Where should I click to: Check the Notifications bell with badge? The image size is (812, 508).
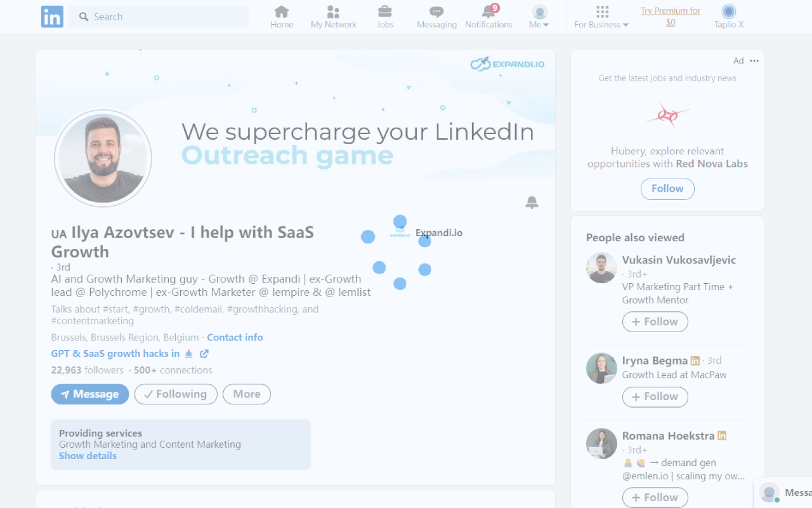488,16
